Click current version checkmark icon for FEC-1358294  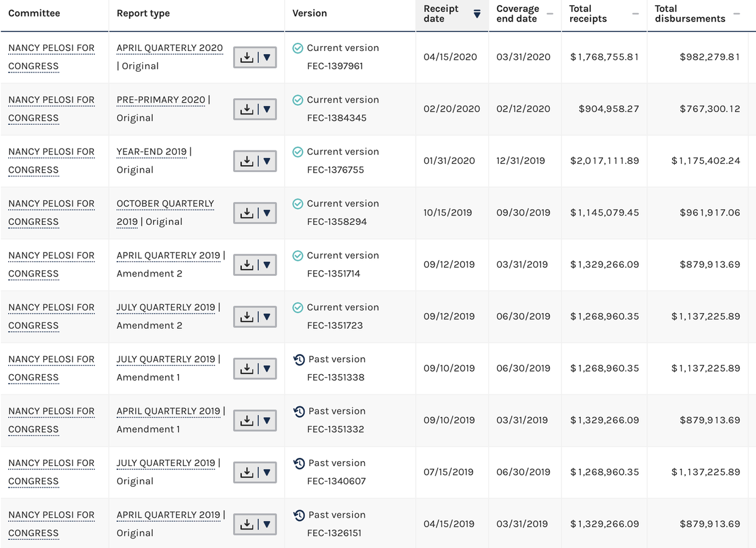click(x=298, y=203)
